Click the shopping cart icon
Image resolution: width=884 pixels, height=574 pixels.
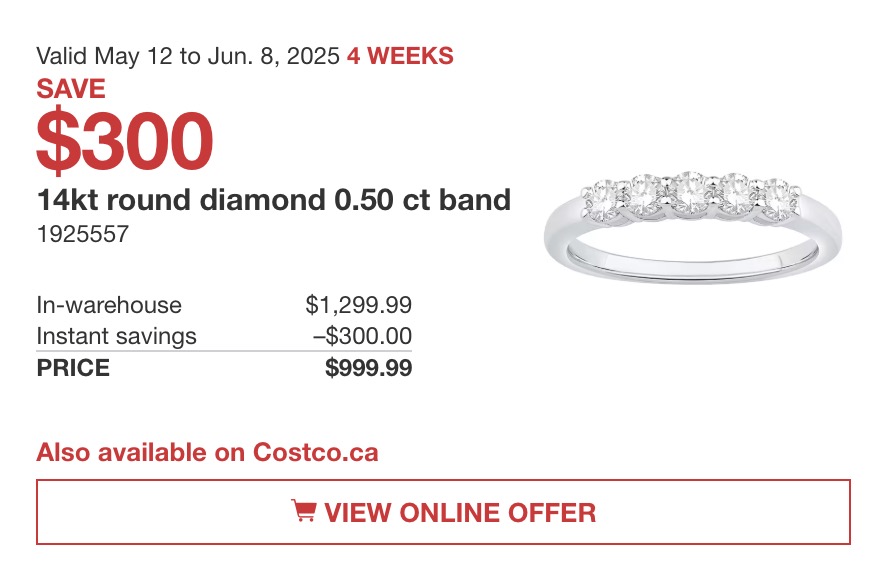[303, 511]
